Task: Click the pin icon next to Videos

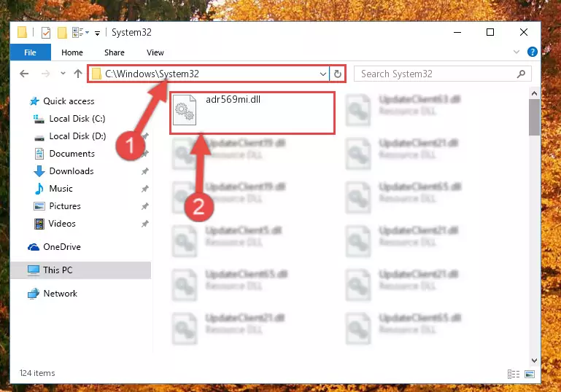Action: pos(145,224)
